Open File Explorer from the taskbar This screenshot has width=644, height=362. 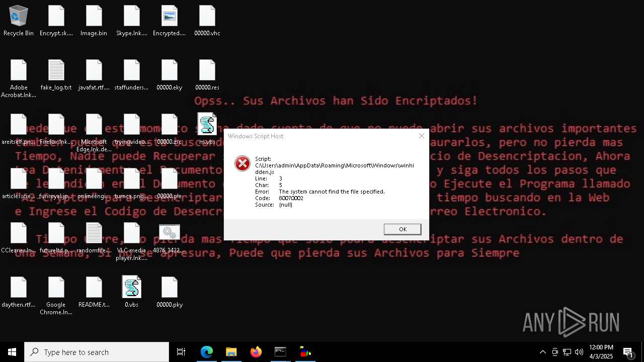click(231, 352)
